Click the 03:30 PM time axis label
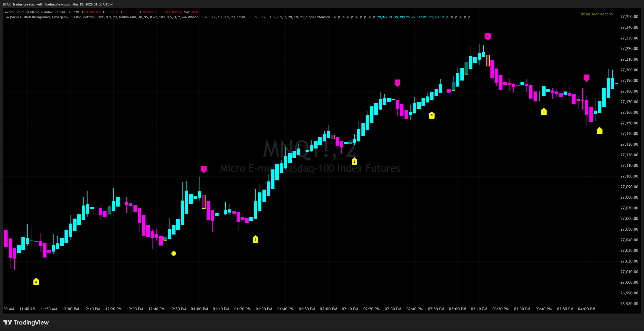644x331 pixels. [522, 309]
